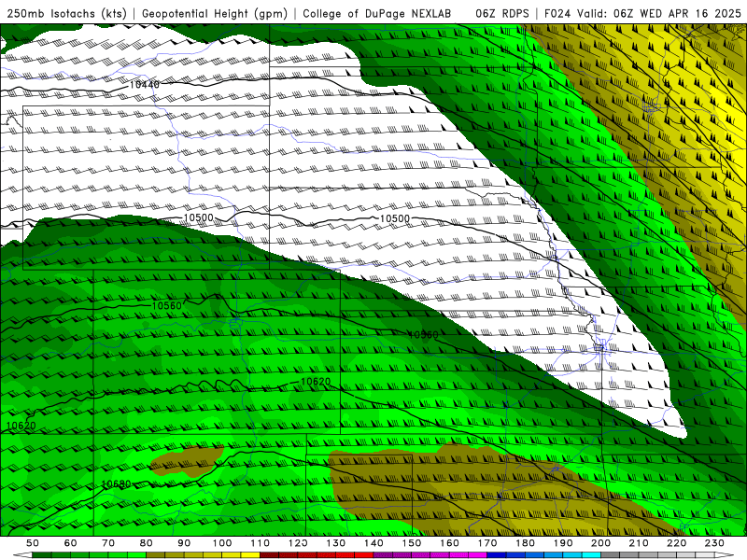Image resolution: width=747 pixels, height=560 pixels.
Task: Click the 'Geopotential Height (gpm)' header text
Action: (215, 14)
